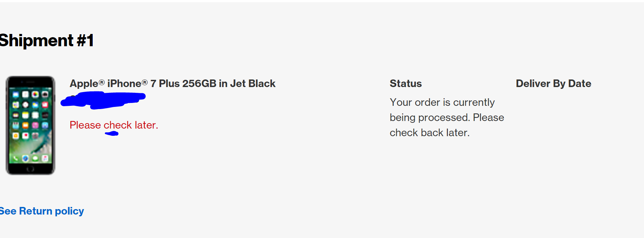
Task: Click the Deliver By Date column header
Action: pos(553,83)
